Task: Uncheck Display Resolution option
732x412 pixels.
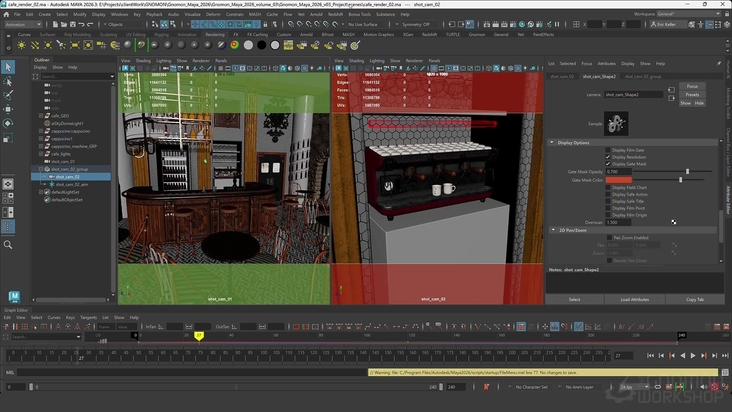Action: tap(608, 157)
